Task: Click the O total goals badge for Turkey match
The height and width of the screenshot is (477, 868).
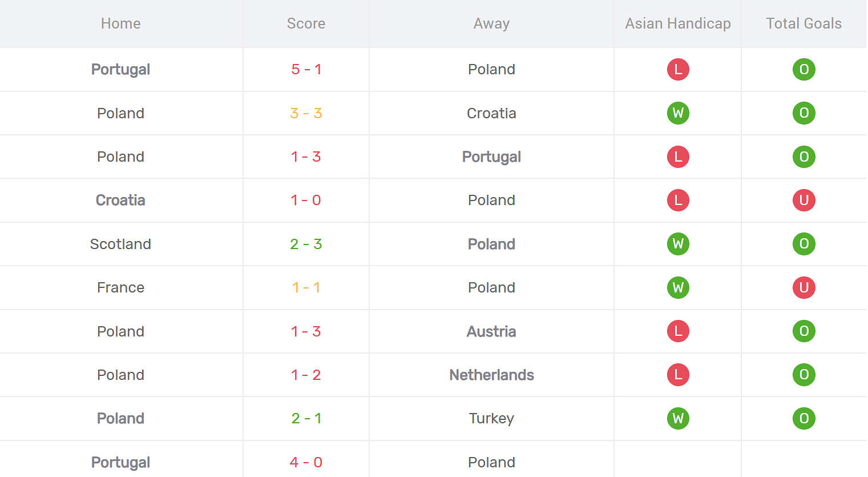Action: tap(804, 418)
